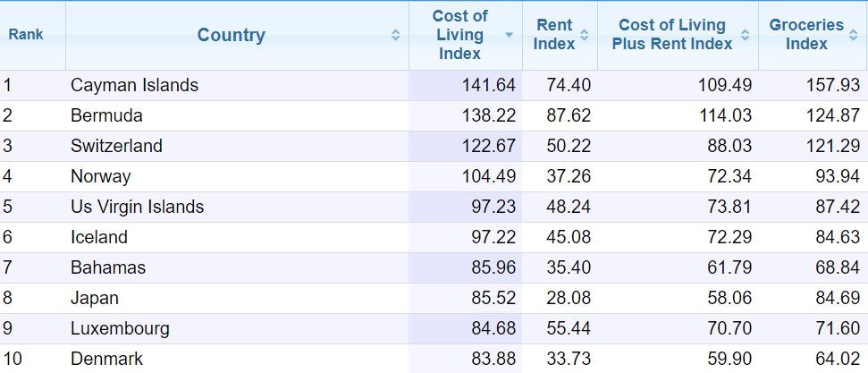Click Cost of Living Plus Rent Index header

[x=672, y=34]
